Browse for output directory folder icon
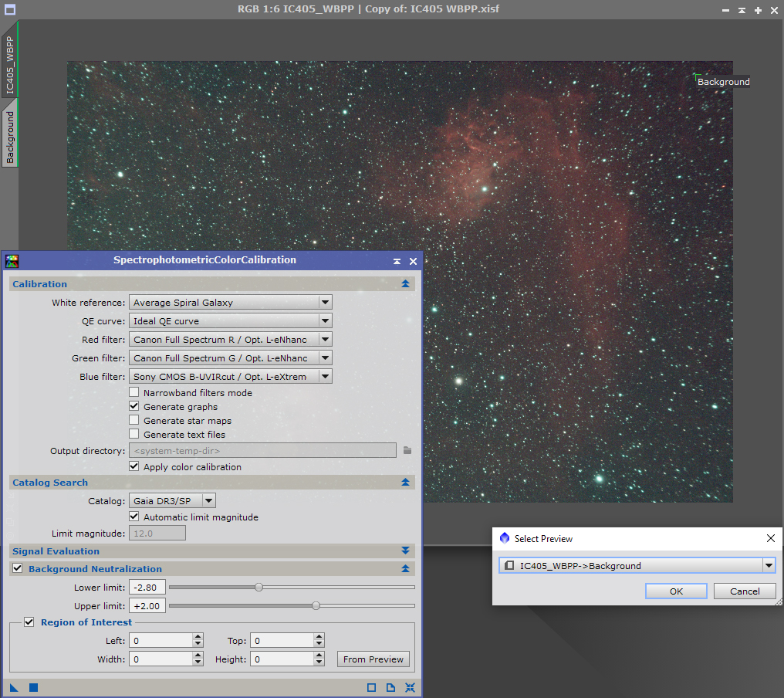This screenshot has width=784, height=698. point(407,450)
